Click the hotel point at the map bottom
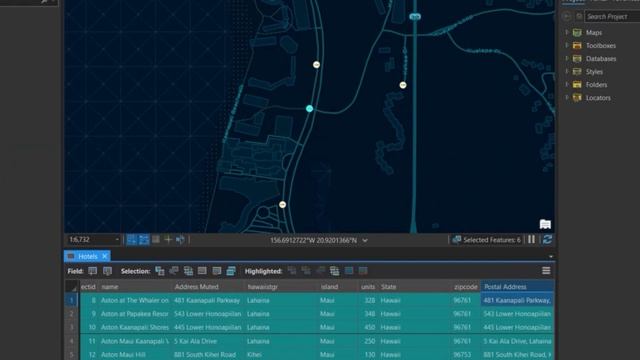 (282, 204)
